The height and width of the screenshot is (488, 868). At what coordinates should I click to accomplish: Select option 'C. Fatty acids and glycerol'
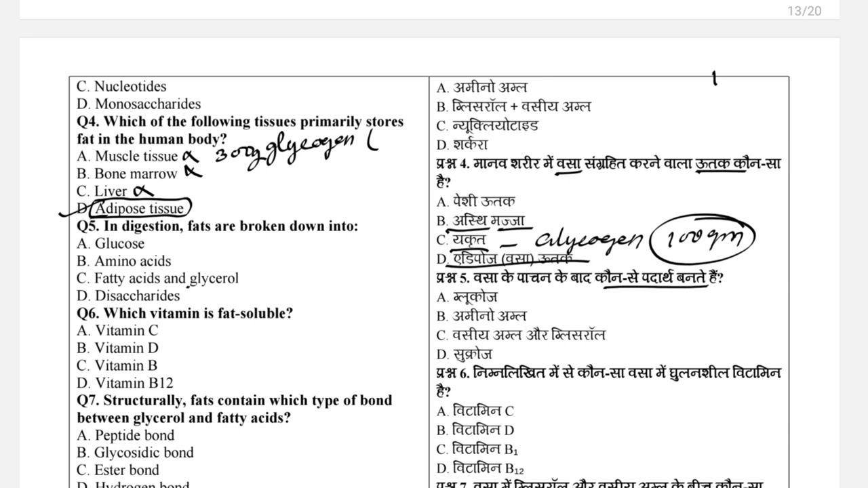(157, 279)
